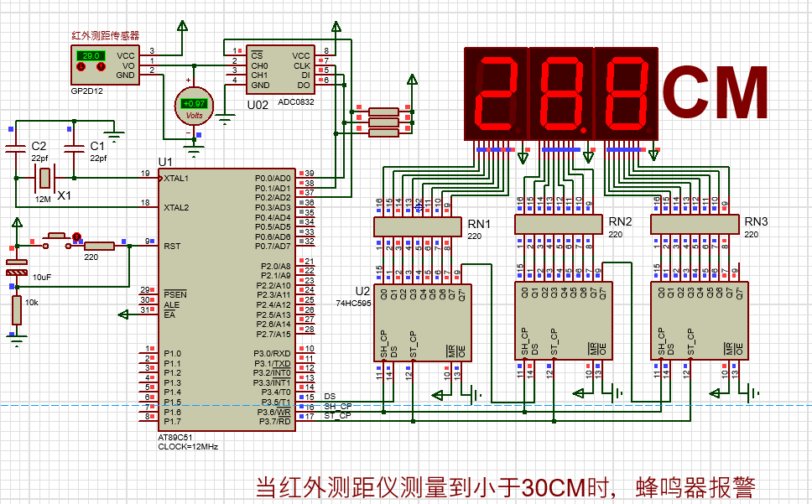Select the top pull-up resistor near ADC0832
The height and width of the screenshot is (504, 812).
point(383,112)
